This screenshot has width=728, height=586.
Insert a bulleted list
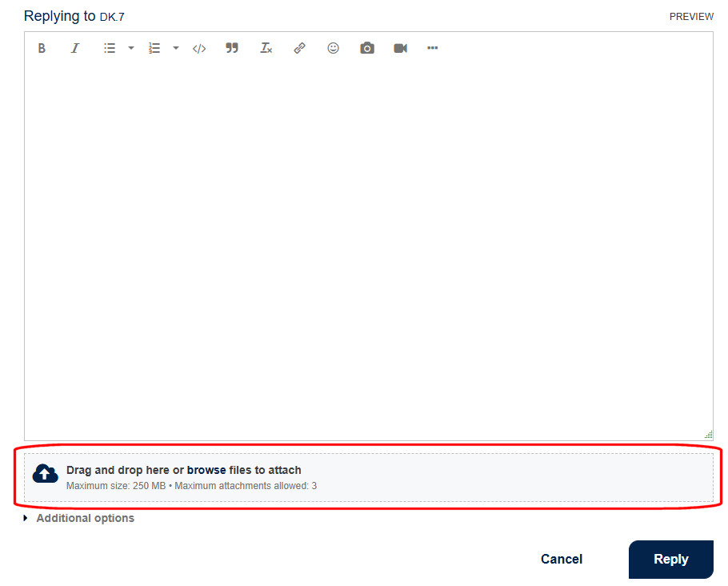[110, 48]
